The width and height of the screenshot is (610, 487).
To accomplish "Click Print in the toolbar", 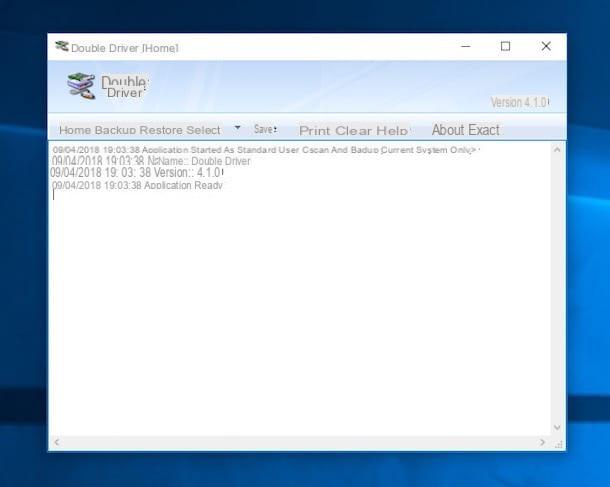I will pos(315,130).
